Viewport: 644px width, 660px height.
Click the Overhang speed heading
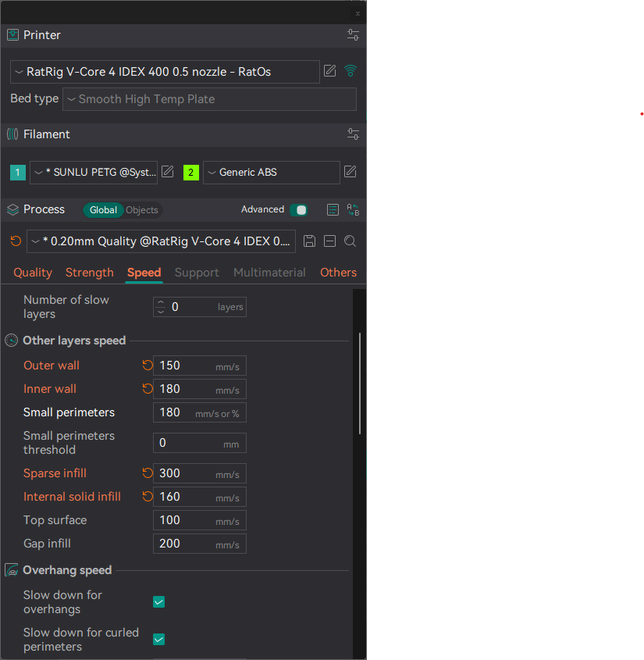pos(67,570)
